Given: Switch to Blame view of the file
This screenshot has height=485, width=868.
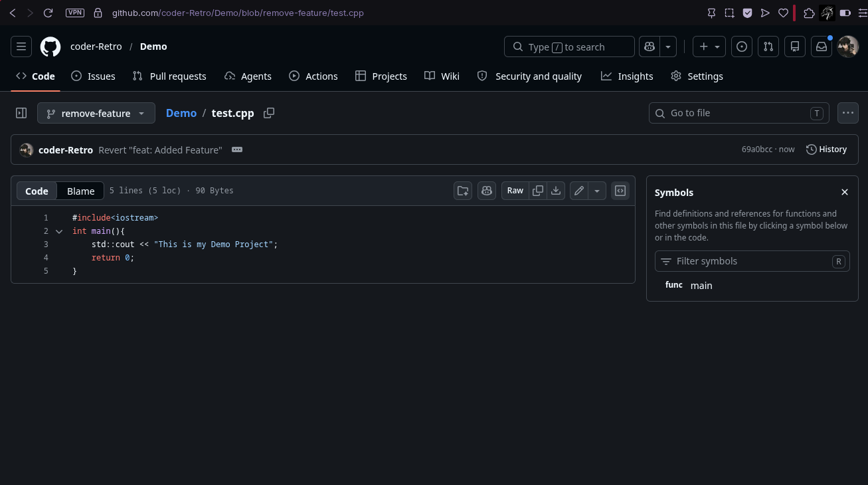Looking at the screenshot, I should (x=81, y=191).
